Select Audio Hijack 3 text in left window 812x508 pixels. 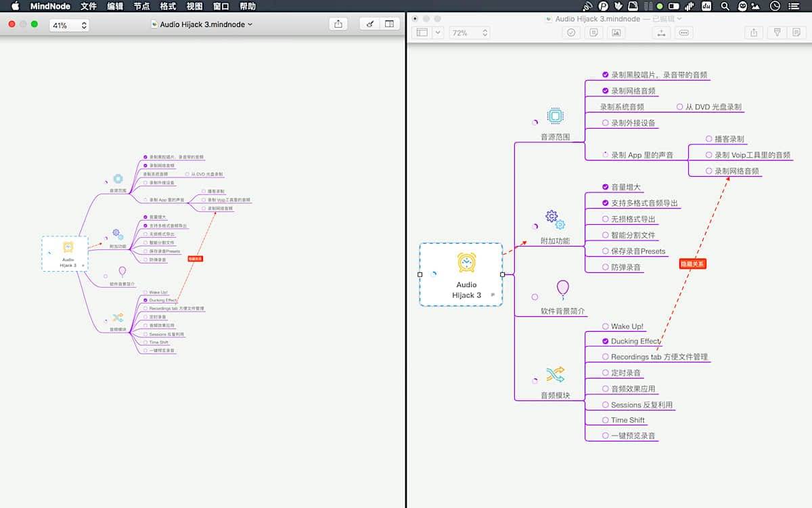click(68, 262)
